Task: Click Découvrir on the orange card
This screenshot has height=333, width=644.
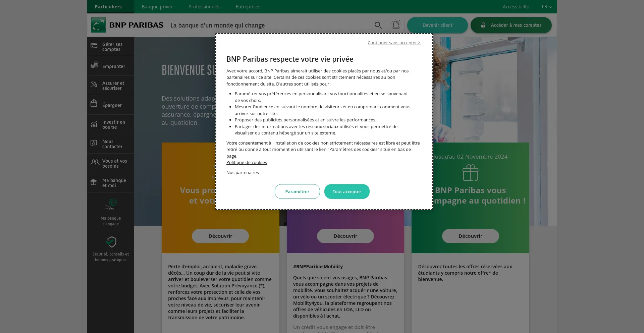Action: (220, 236)
